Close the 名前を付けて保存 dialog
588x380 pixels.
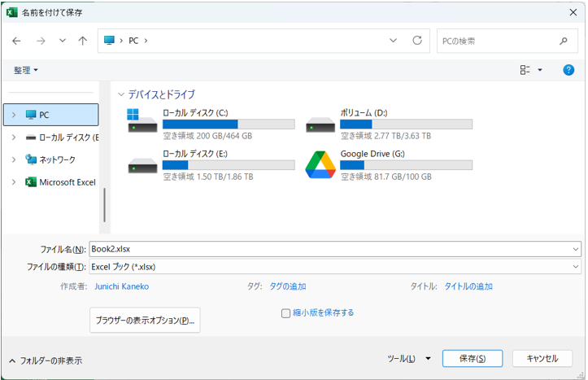pos(573,12)
